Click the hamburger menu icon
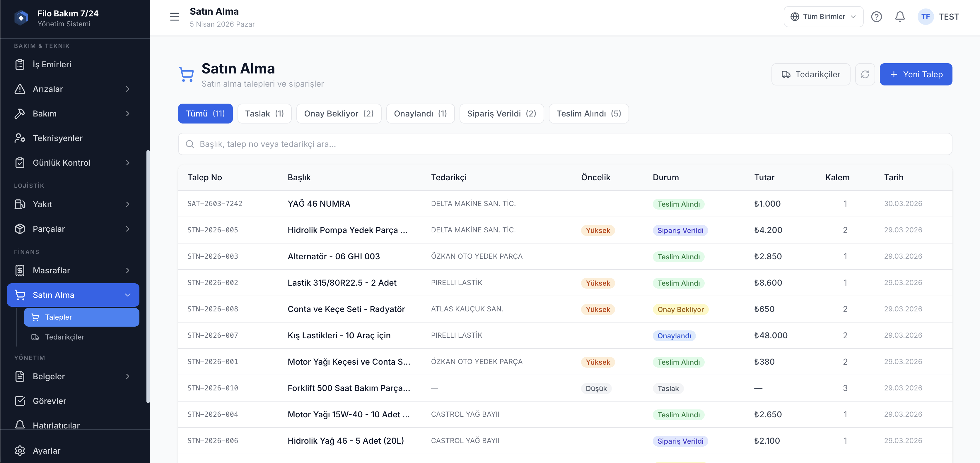Image resolution: width=980 pixels, height=463 pixels. [174, 17]
